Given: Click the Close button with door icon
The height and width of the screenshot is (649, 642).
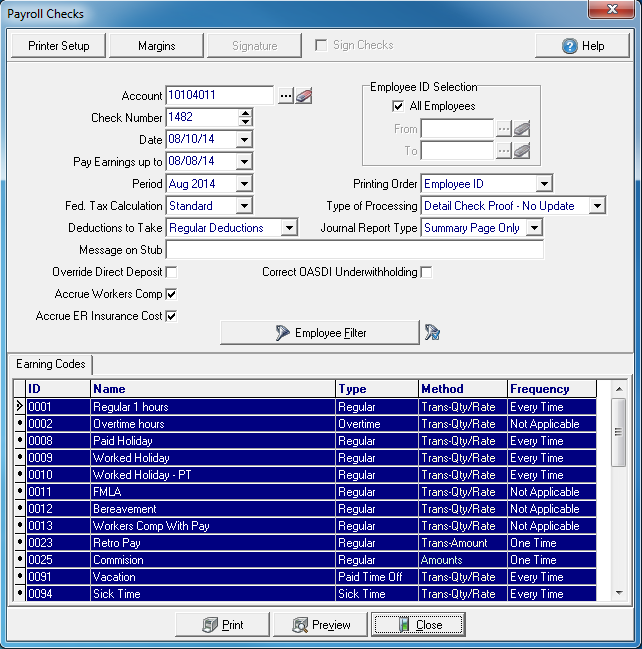Looking at the screenshot, I should [418, 625].
